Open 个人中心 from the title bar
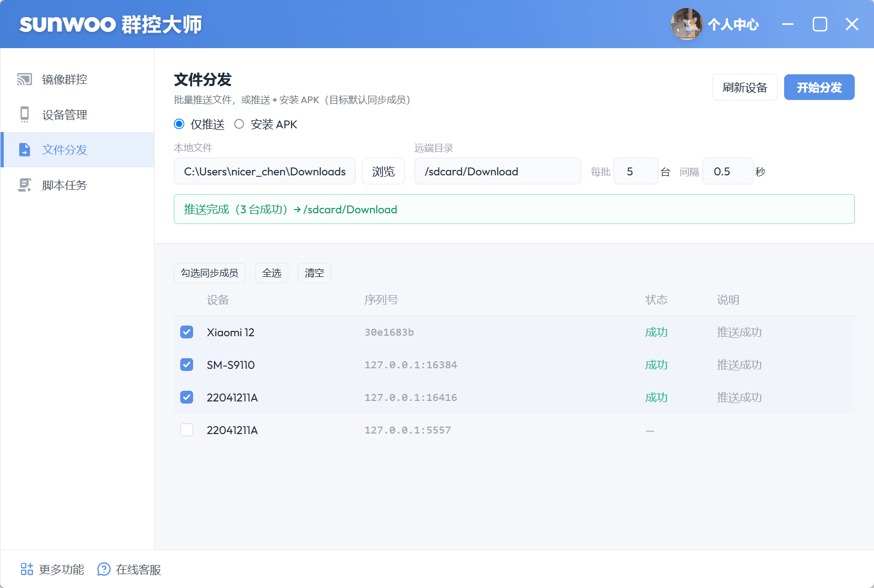Viewport: 874px width, 588px height. [733, 25]
